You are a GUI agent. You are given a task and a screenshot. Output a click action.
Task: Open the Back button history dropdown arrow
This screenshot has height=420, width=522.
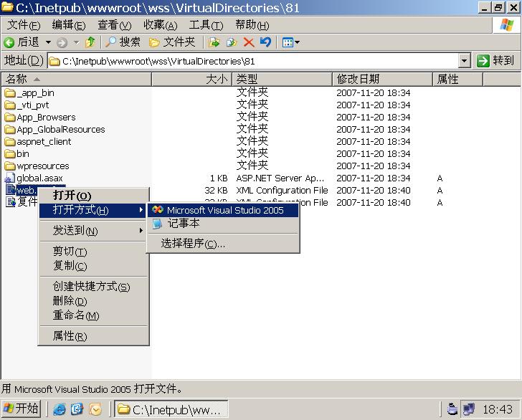[x=49, y=42]
